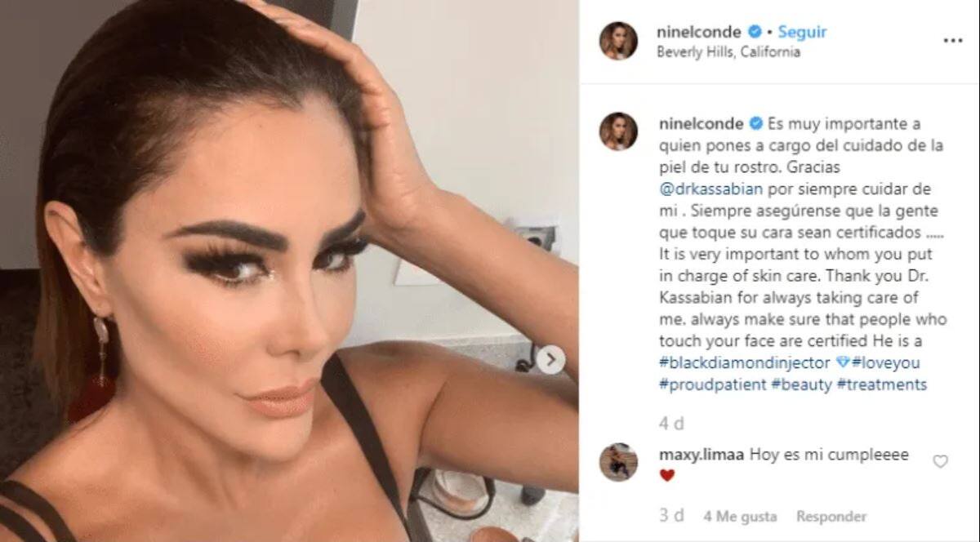Advance to next photo with carousel arrow
The height and width of the screenshot is (542, 980).
coord(550,359)
